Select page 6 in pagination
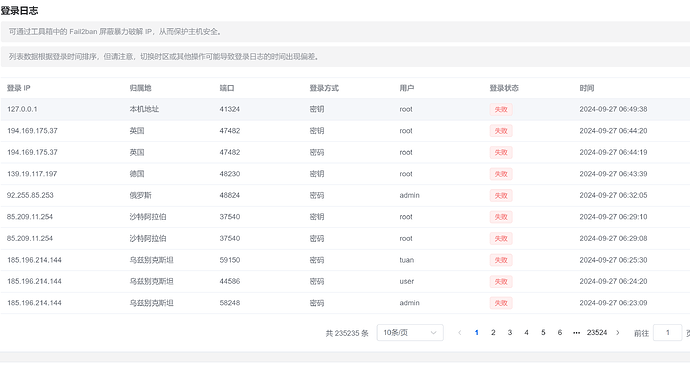The width and height of the screenshot is (690, 366). [x=560, y=333]
